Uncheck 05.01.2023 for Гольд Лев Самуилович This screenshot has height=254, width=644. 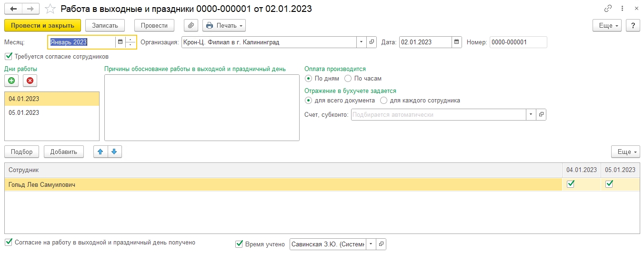pyautogui.click(x=609, y=184)
